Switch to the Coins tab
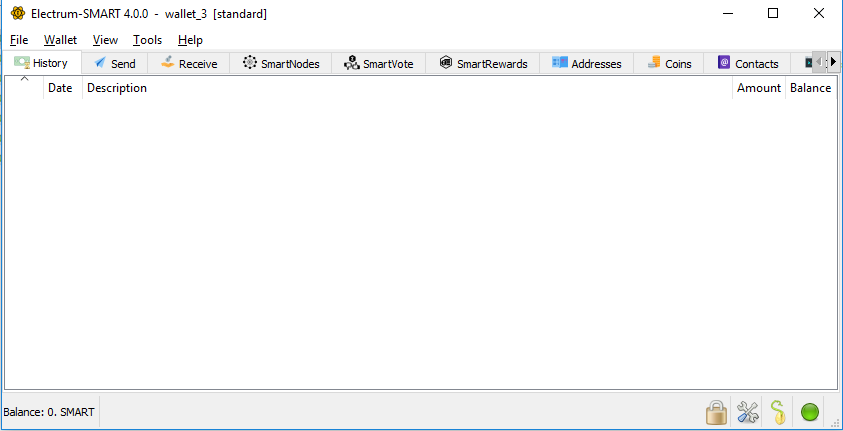Screen dimensions: 843x431 coord(669,63)
